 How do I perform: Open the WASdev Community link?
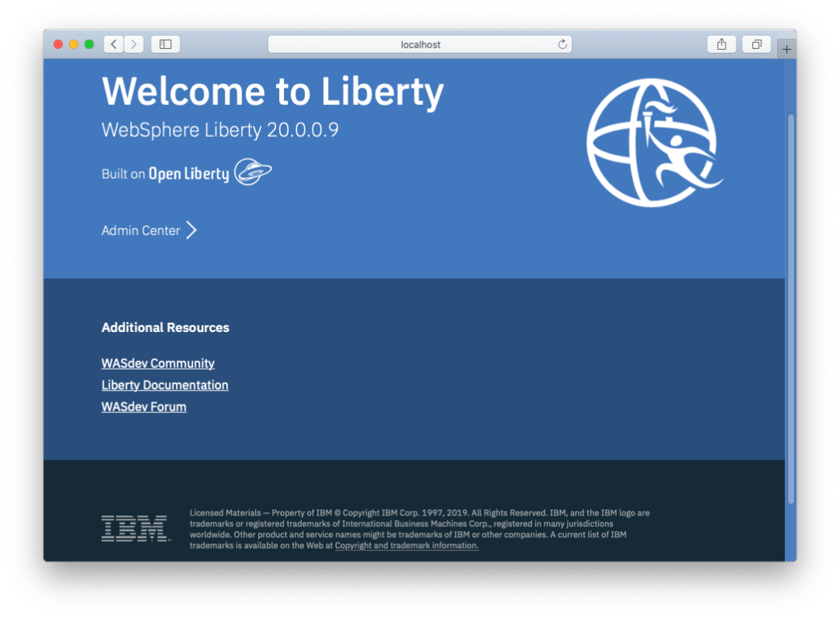[158, 363]
